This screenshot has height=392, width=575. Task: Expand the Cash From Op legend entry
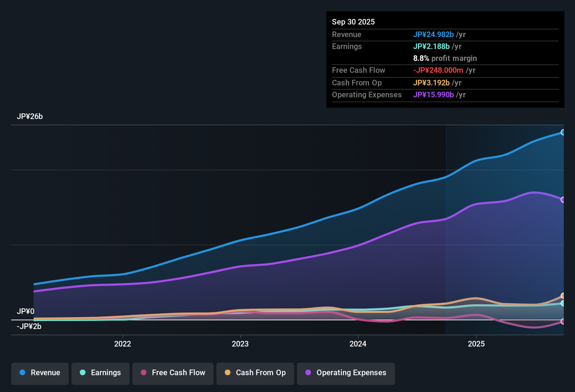[255, 373]
